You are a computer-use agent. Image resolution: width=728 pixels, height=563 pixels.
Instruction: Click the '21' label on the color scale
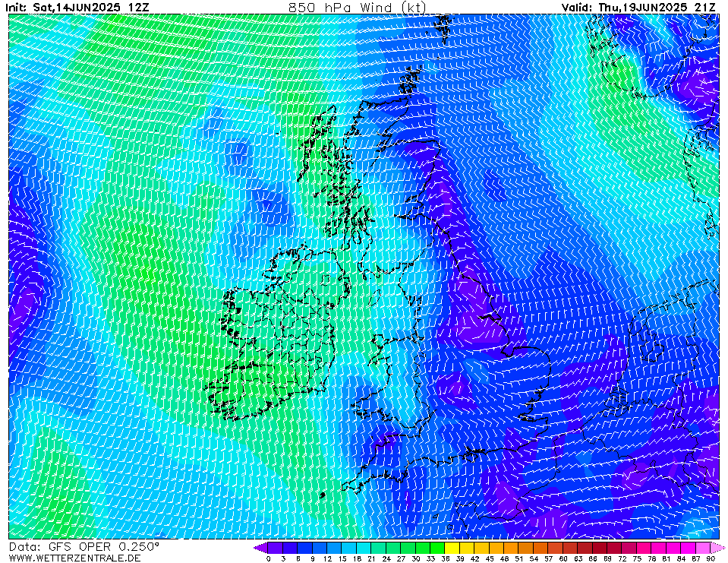point(371,558)
